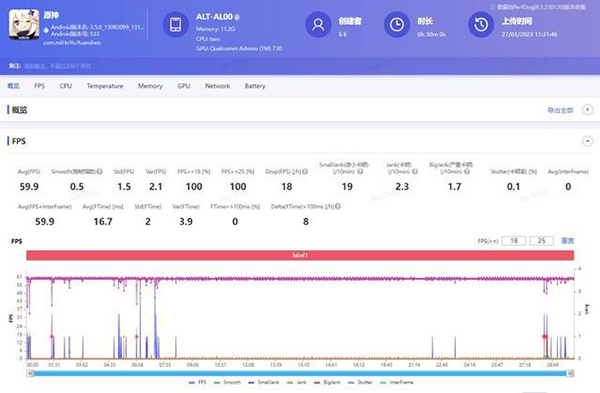Switch to the CPU tab
Image resolution: width=600 pixels, height=393 pixels.
[x=66, y=86]
